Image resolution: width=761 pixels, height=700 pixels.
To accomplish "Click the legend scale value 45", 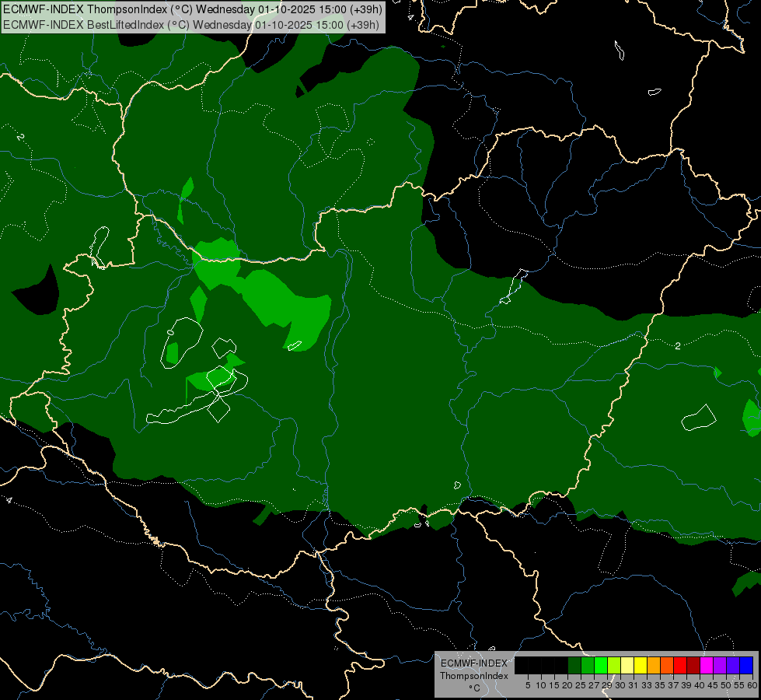I will click(713, 685).
